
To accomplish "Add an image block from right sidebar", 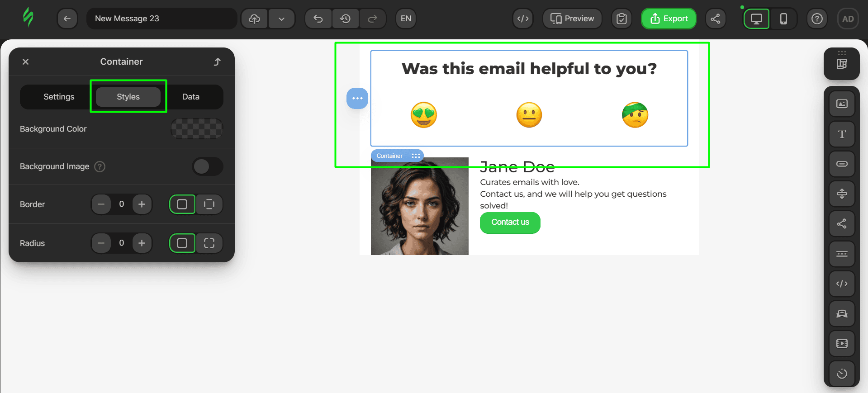I will 842,104.
